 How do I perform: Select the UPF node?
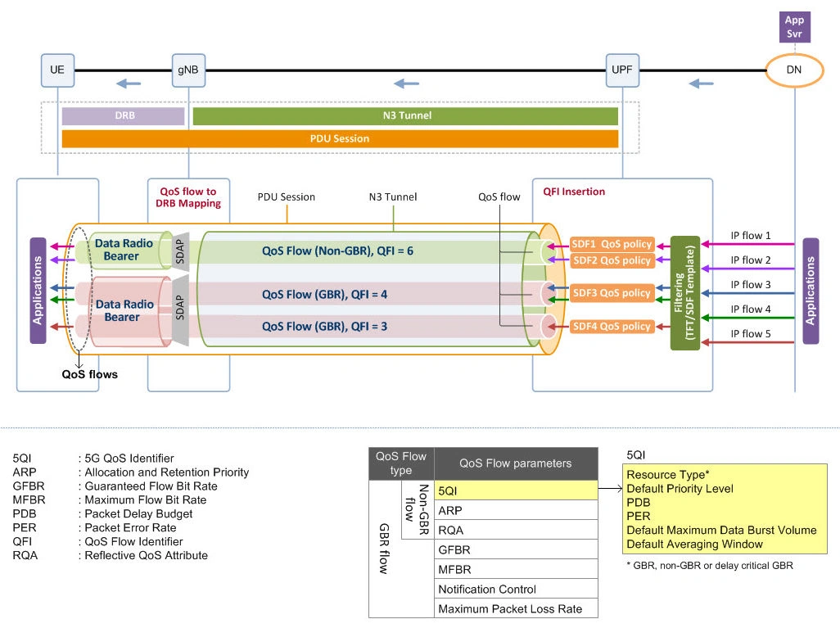coord(622,70)
